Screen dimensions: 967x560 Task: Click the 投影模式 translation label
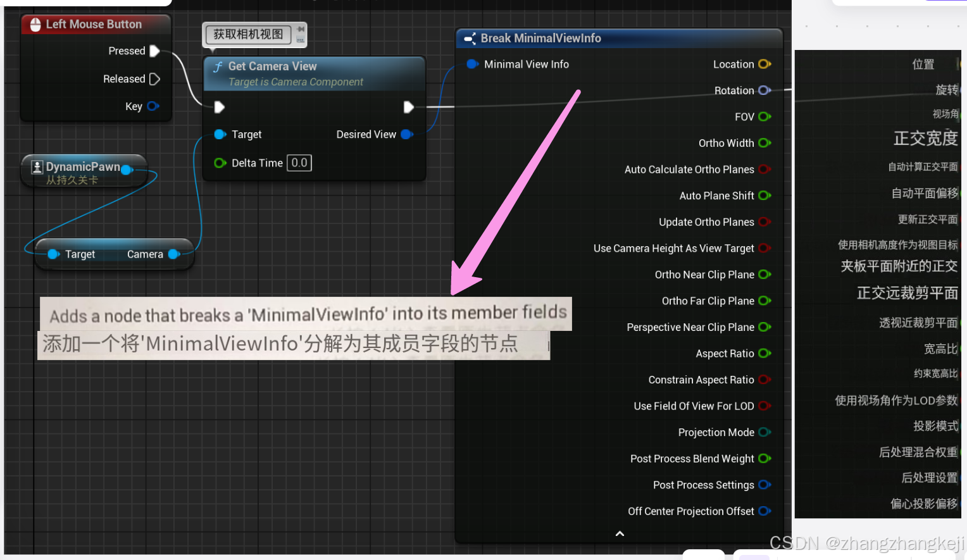(x=935, y=426)
